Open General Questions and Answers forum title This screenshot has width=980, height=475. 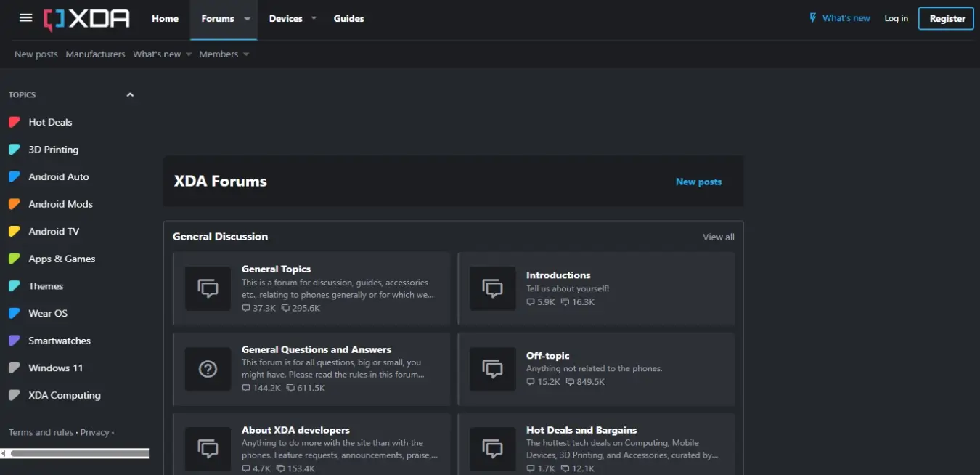pos(317,349)
